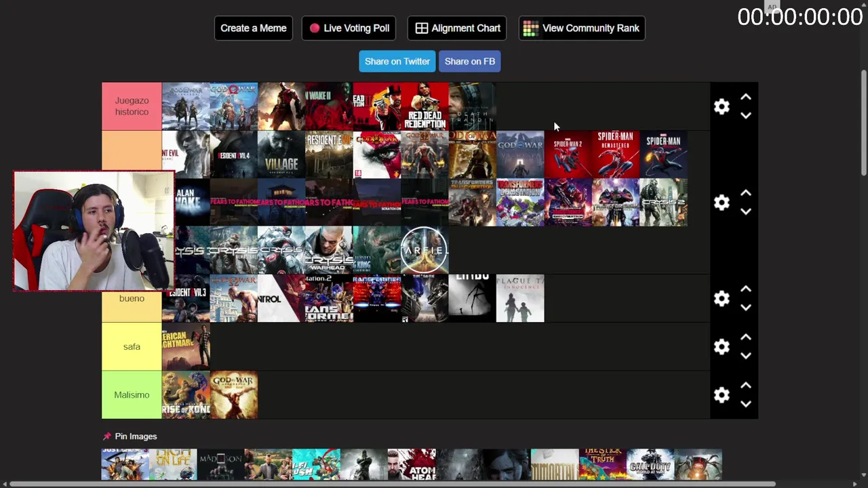Select the Resident Evil Village cover
The width and height of the screenshot is (868, 488).
click(281, 155)
